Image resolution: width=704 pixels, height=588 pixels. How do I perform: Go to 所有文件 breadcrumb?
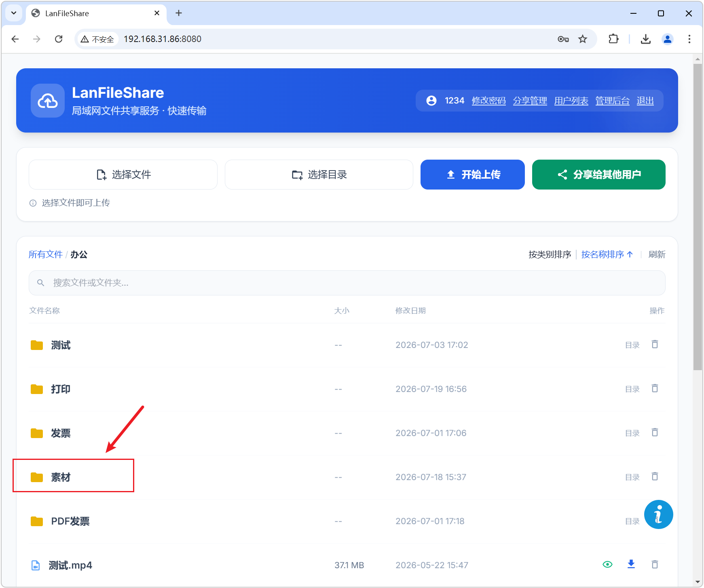(46, 254)
